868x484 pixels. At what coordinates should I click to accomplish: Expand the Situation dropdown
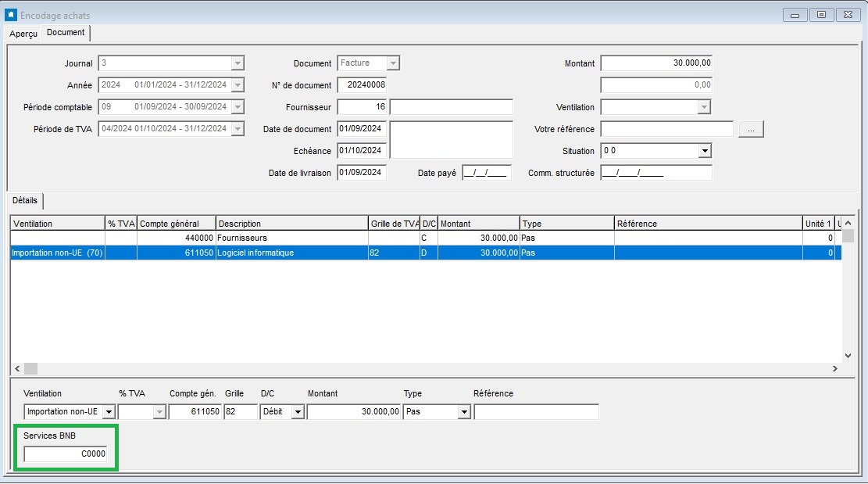[704, 151]
